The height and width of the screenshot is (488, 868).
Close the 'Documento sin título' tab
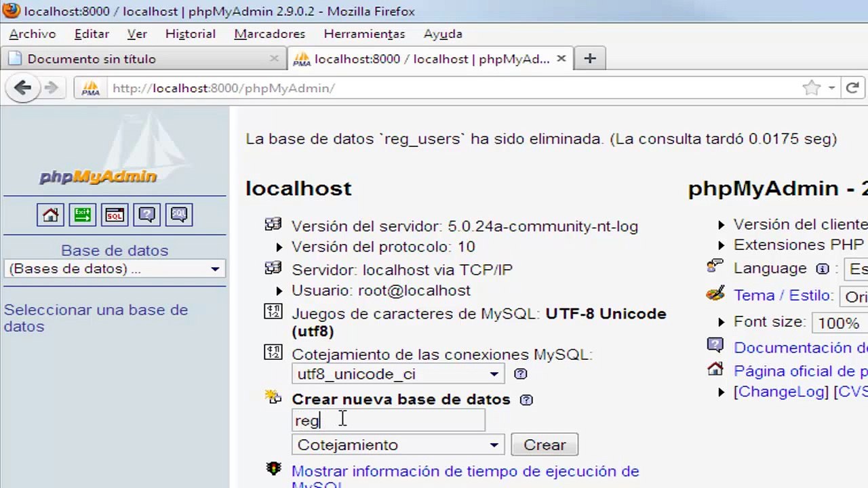pyautogui.click(x=274, y=59)
